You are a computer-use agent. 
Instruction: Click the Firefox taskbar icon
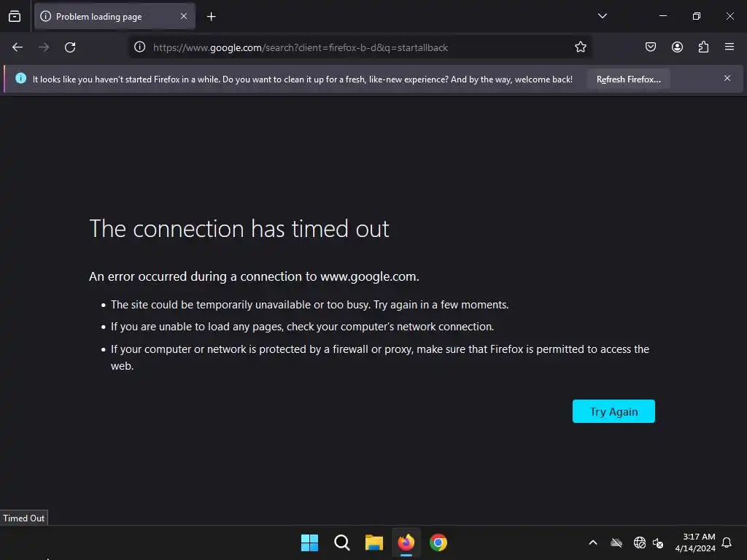406,542
